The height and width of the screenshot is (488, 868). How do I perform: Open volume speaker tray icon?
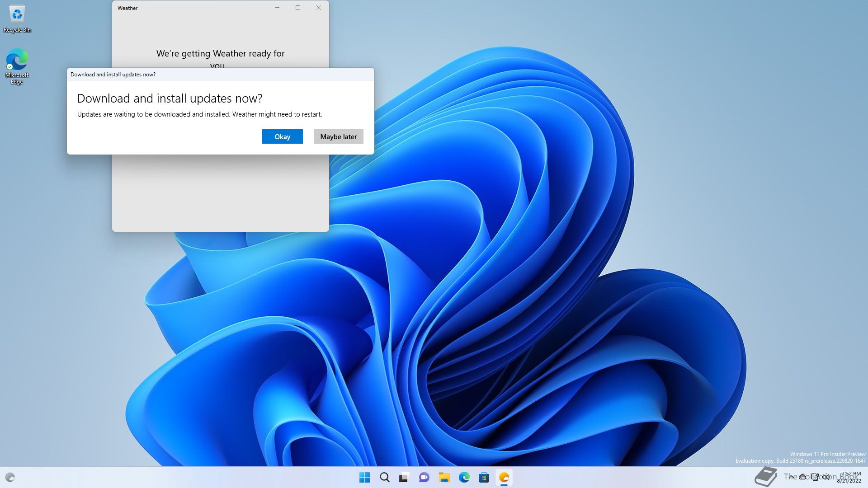[x=826, y=477]
